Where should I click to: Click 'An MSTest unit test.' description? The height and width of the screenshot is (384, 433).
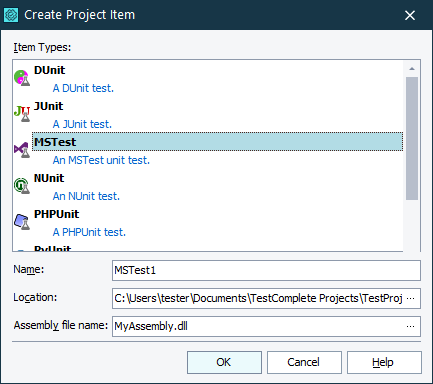click(101, 160)
